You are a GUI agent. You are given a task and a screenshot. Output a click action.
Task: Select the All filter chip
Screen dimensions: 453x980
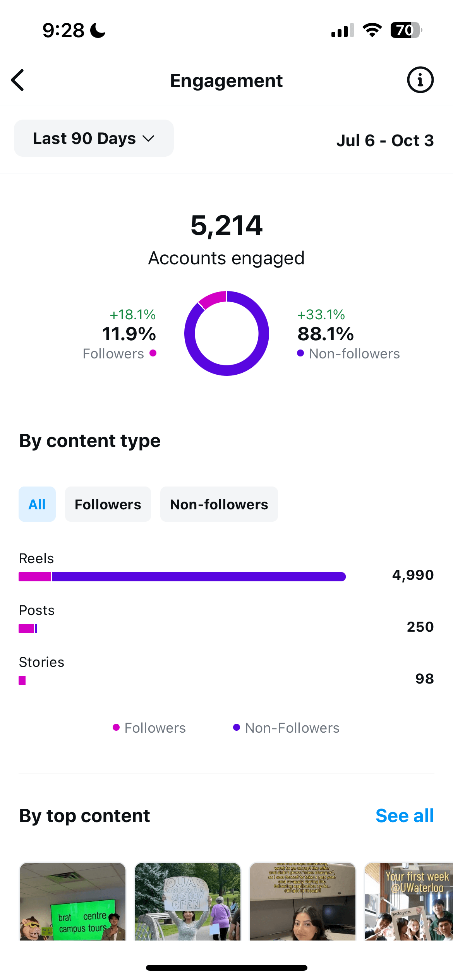[37, 504]
